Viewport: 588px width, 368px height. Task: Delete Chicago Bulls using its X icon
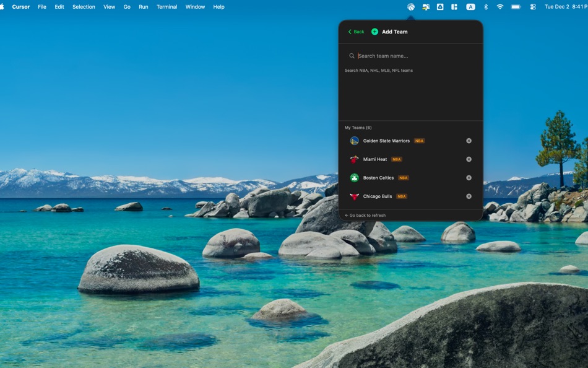(x=469, y=196)
